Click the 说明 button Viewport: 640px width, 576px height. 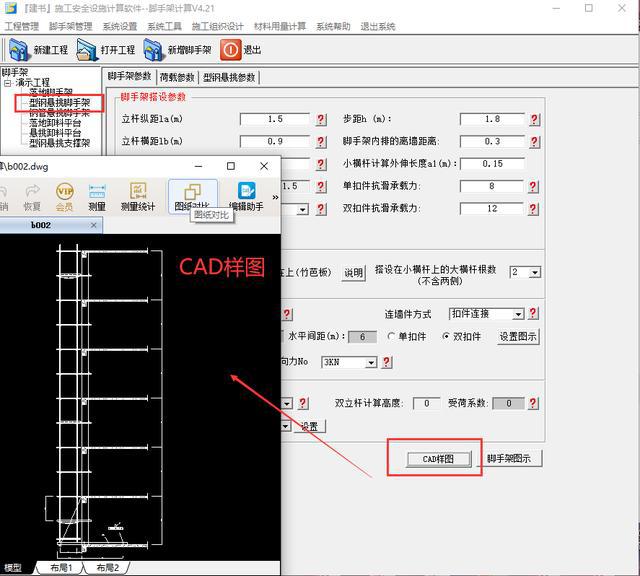click(353, 273)
